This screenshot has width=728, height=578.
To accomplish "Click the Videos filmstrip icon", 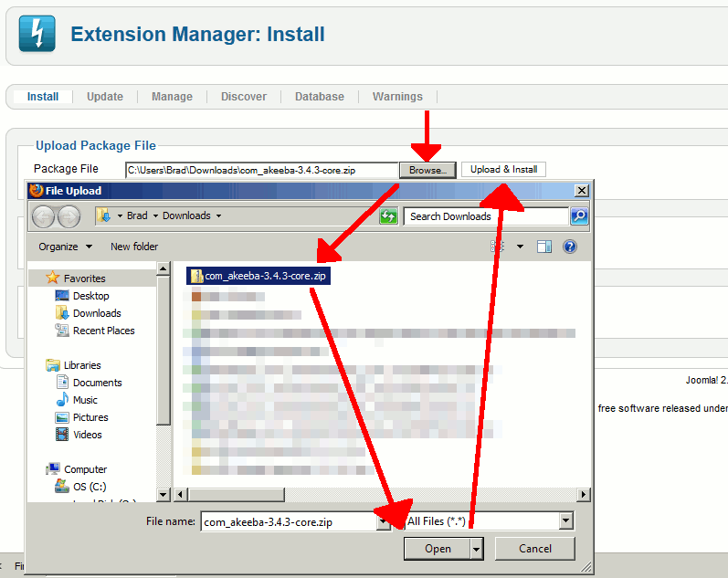I will pyautogui.click(x=62, y=435).
